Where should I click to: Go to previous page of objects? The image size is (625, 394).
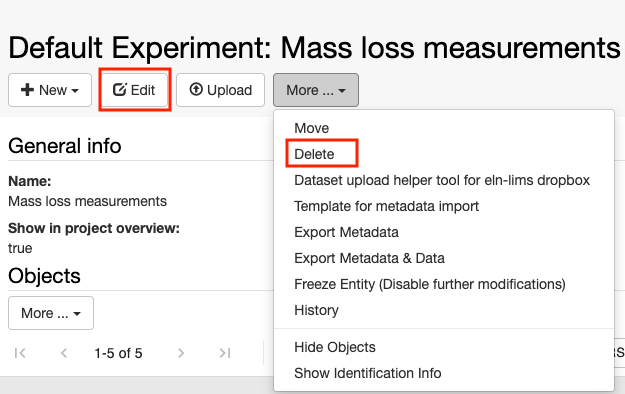(64, 353)
